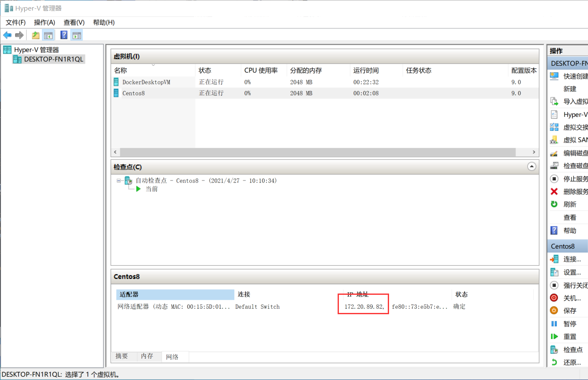The width and height of the screenshot is (588, 380).
Task: Click the 快速创建 icon in Actions pane
Action: coord(554,76)
